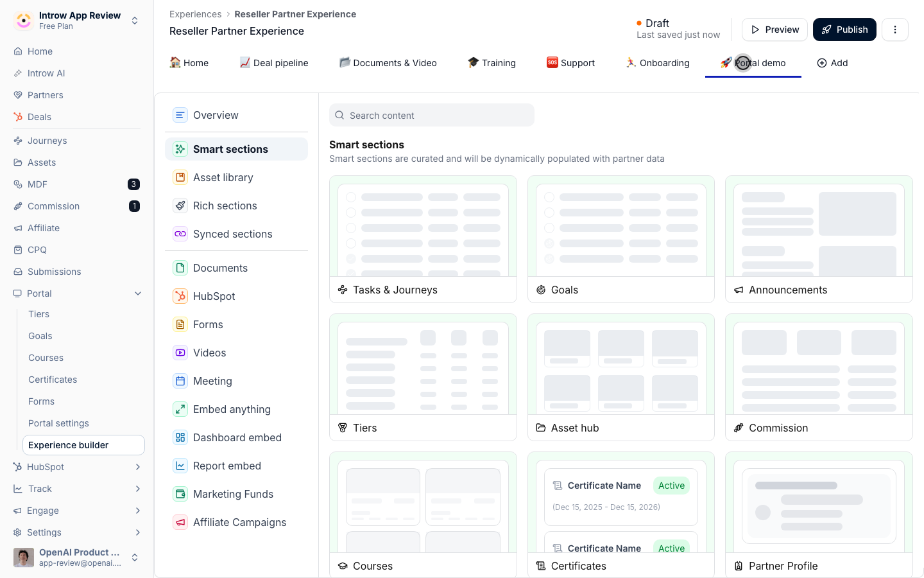The height and width of the screenshot is (578, 924).
Task: Expand the Engage sidebar section
Action: coord(138,511)
